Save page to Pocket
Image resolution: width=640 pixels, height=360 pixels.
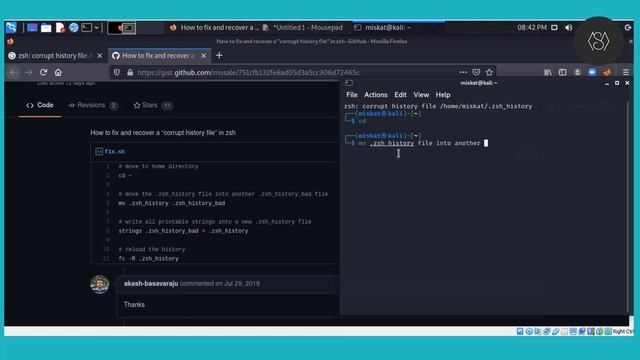coord(476,72)
